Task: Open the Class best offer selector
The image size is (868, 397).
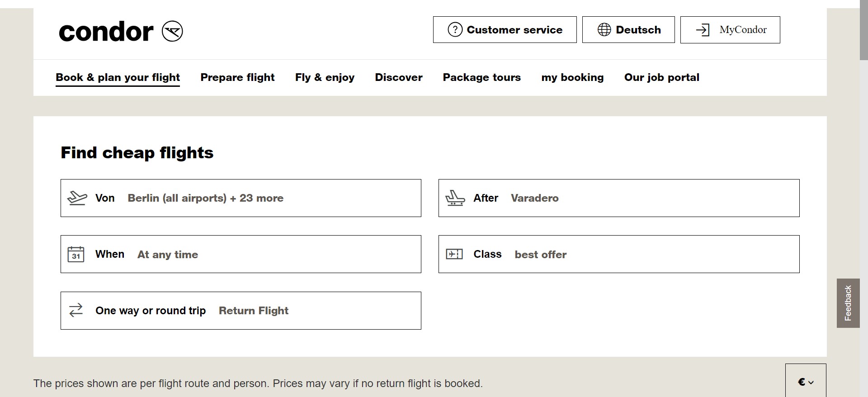Action: point(618,254)
